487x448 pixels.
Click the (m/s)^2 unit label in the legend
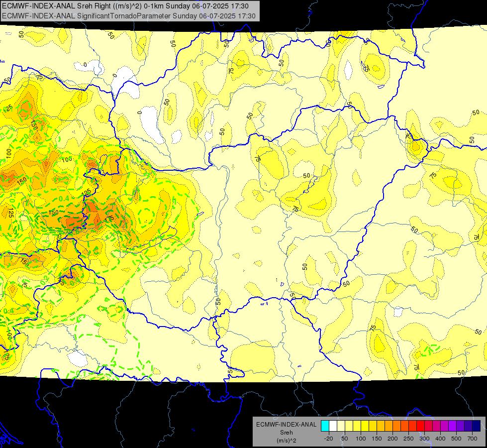click(x=287, y=441)
